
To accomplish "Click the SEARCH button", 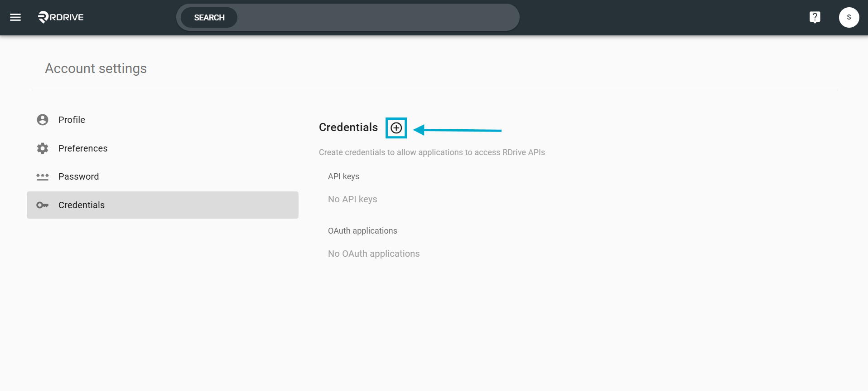I will tap(209, 17).
